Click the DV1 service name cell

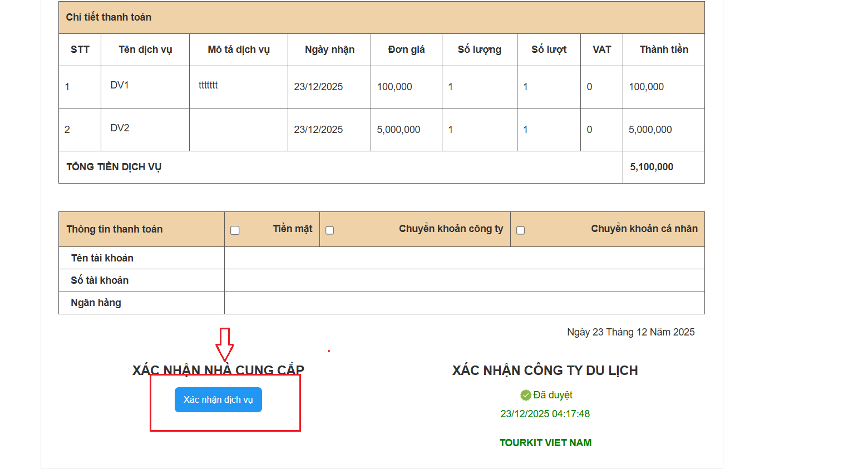[120, 85]
